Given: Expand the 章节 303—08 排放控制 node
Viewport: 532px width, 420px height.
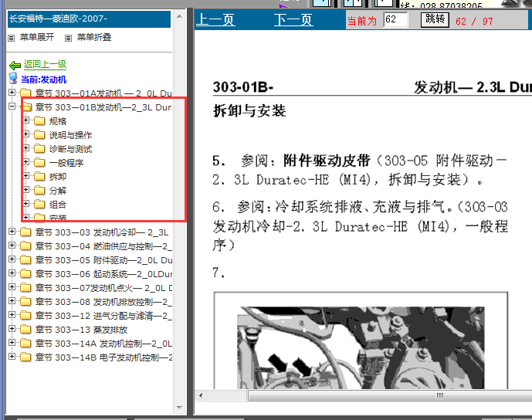Looking at the screenshot, I should (x=12, y=300).
